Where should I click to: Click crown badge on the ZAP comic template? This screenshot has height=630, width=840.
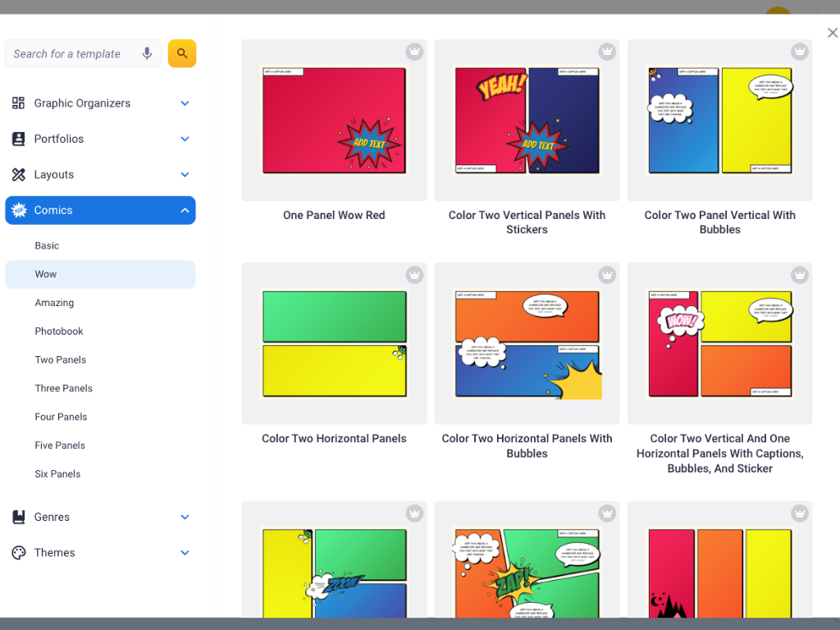(x=607, y=514)
